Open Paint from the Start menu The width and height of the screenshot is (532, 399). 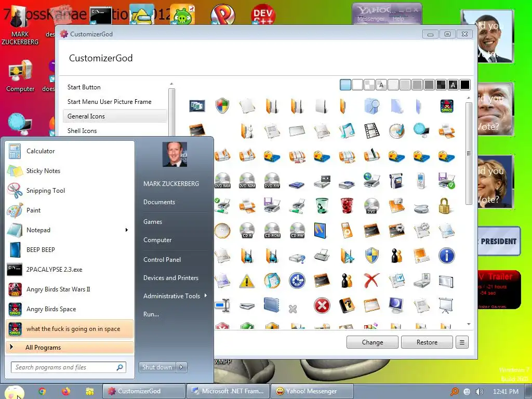pyautogui.click(x=70, y=210)
